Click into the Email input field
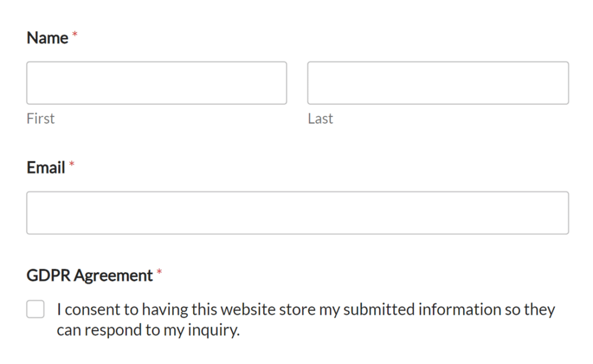The width and height of the screenshot is (593, 364). pos(297,212)
